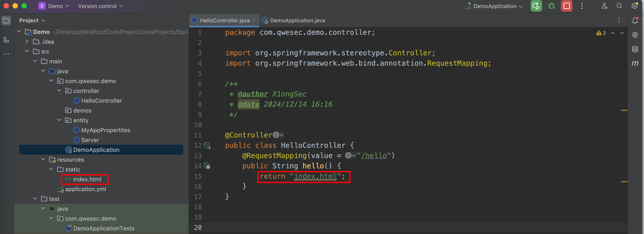Click the RequestMapping import on line 4

(457, 63)
